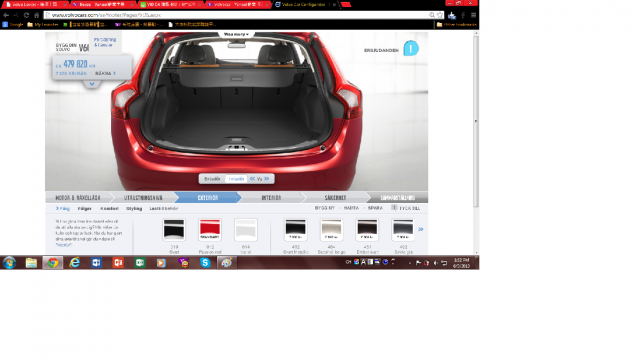Expand the Visa mera dropdown at top
Viewport: 640px width, 360px height.
coord(236,34)
